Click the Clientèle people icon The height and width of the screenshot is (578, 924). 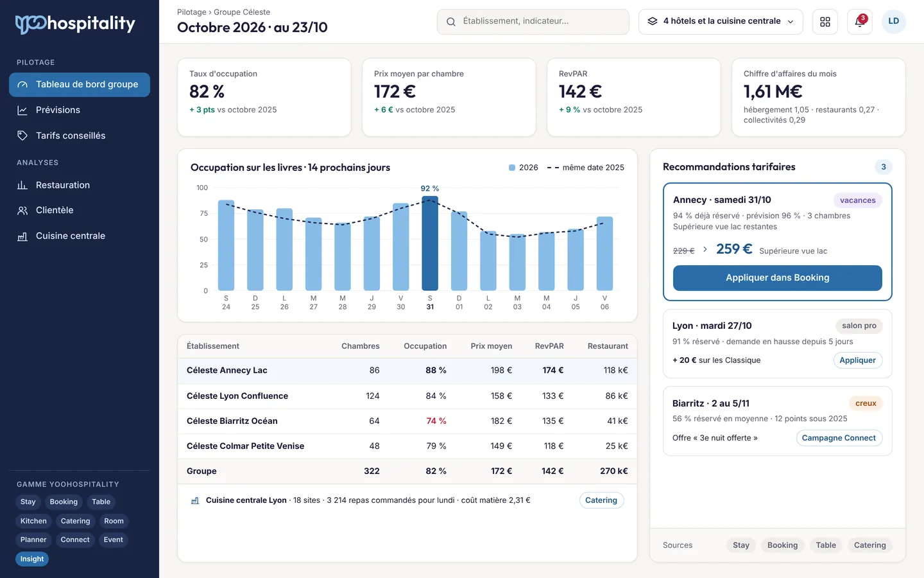[22, 210]
